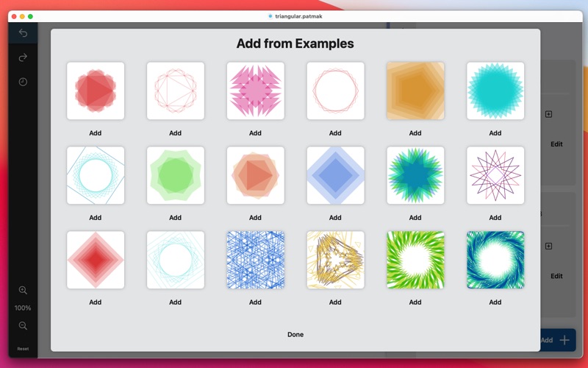Click the 100% zoom level text
This screenshot has height=368, width=588.
23,308
